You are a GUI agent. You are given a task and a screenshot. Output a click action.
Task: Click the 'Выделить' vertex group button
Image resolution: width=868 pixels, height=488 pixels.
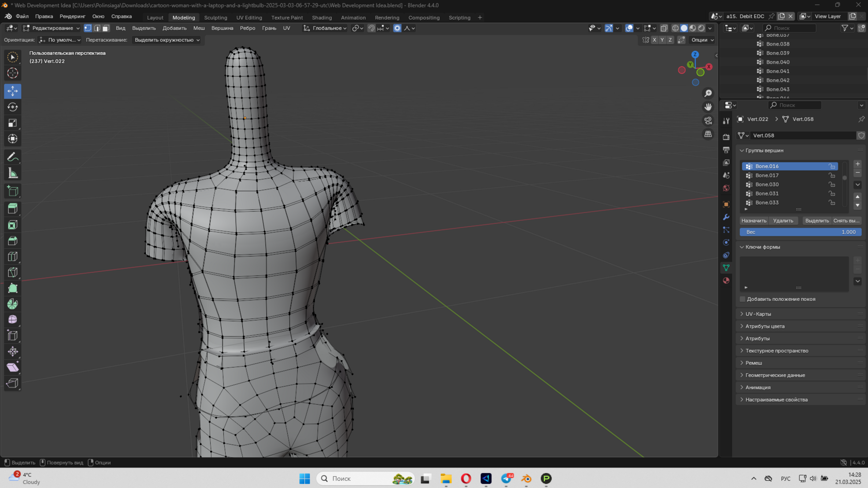tap(817, 221)
